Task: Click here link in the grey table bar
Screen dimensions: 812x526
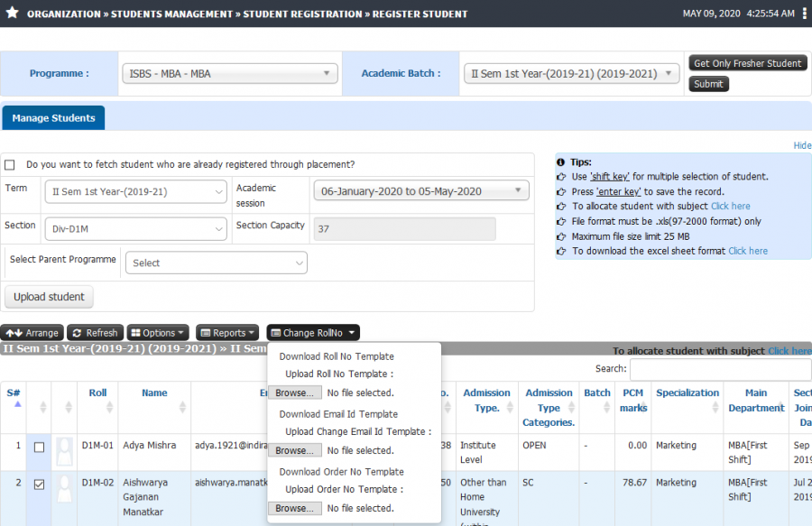Action: pyautogui.click(x=789, y=351)
